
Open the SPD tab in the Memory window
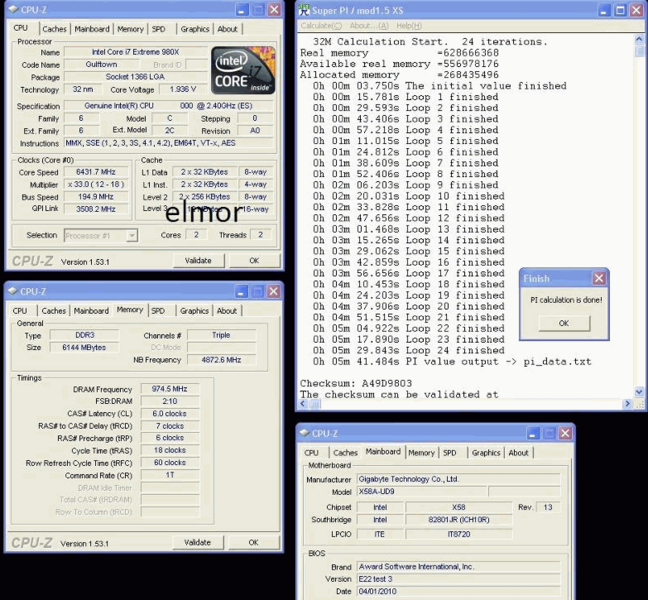pos(158,311)
